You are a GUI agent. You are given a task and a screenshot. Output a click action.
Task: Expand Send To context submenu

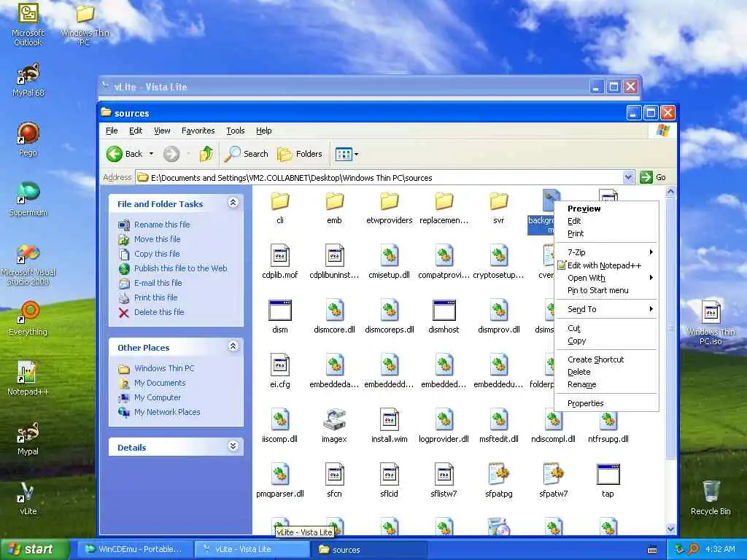pos(606,309)
